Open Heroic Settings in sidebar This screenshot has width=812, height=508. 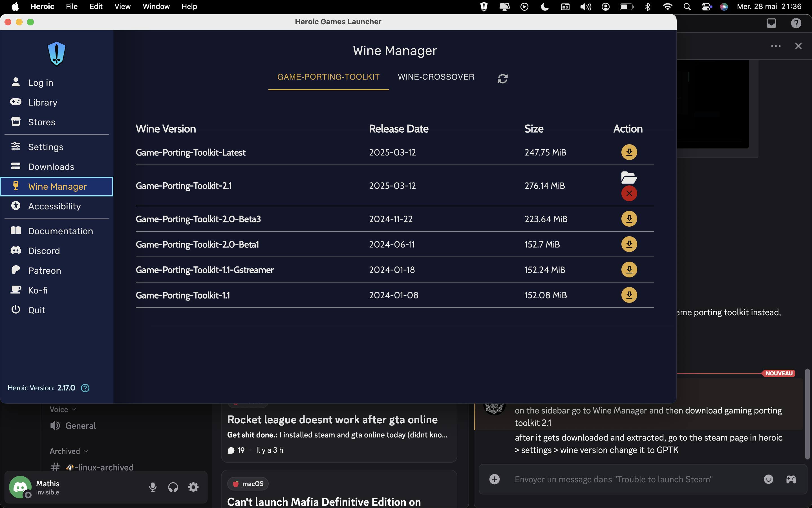coord(56,147)
